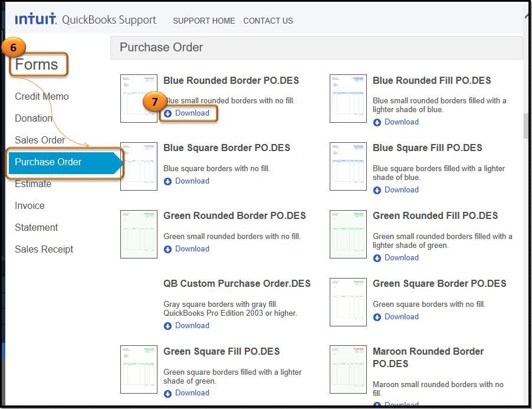Open Blue Square Border PO.DES thumbnail preview

139,166
